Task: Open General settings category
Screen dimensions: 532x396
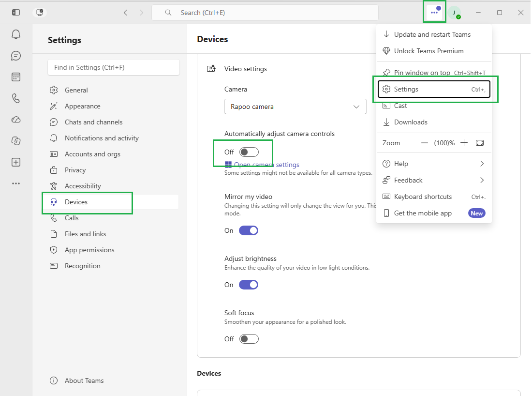Action: click(113, 90)
